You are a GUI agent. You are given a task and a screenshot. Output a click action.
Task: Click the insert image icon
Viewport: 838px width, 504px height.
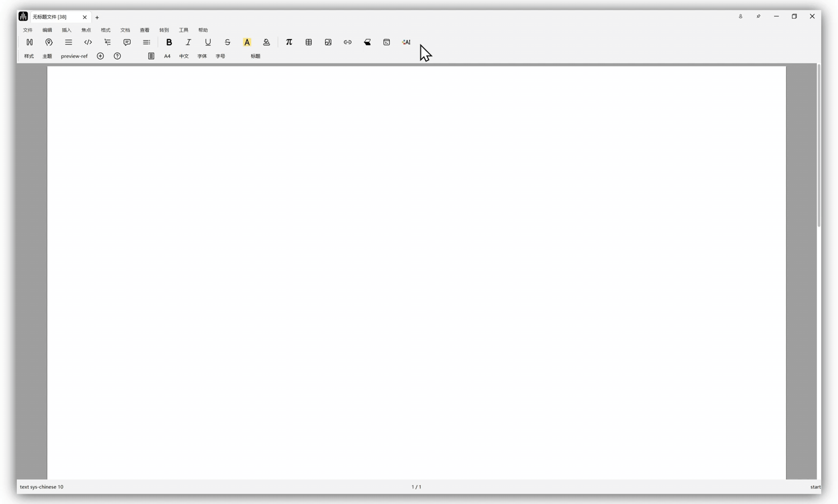tap(328, 42)
